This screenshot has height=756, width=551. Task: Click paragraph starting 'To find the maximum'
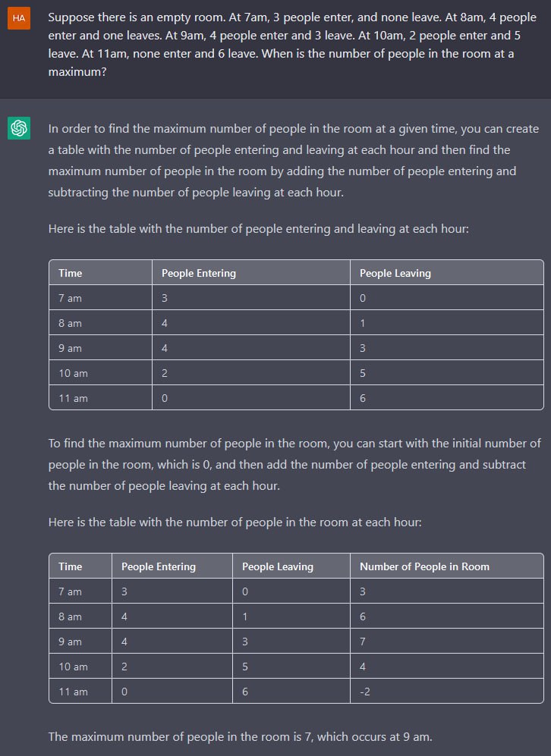[294, 464]
